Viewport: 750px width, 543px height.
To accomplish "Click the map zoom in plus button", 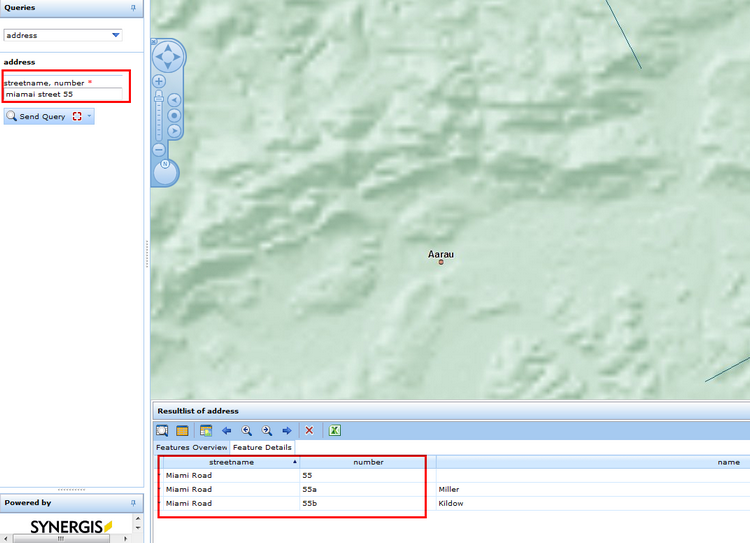I will click(159, 81).
